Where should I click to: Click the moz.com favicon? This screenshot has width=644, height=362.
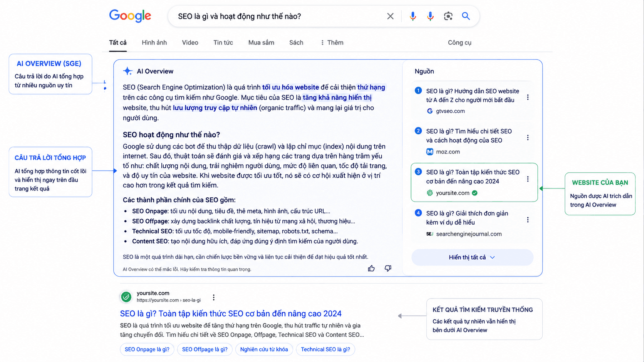pyautogui.click(x=430, y=152)
